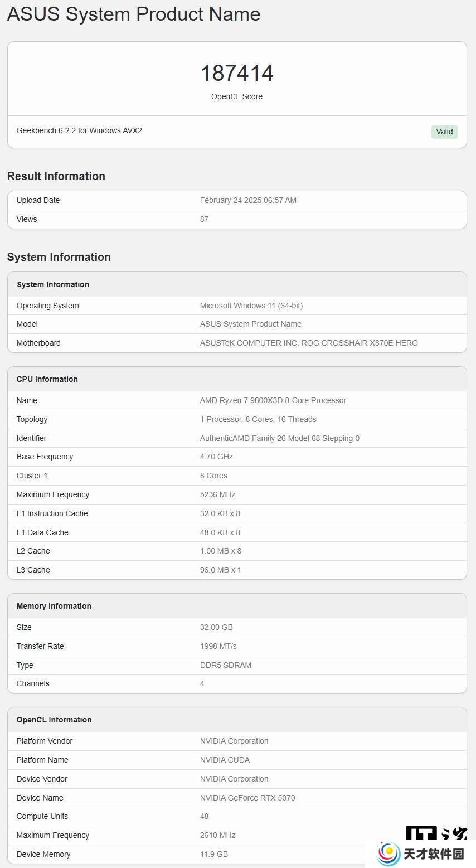Click the "Device Vendor" label
This screenshot has width=476, height=868.
coord(42,779)
